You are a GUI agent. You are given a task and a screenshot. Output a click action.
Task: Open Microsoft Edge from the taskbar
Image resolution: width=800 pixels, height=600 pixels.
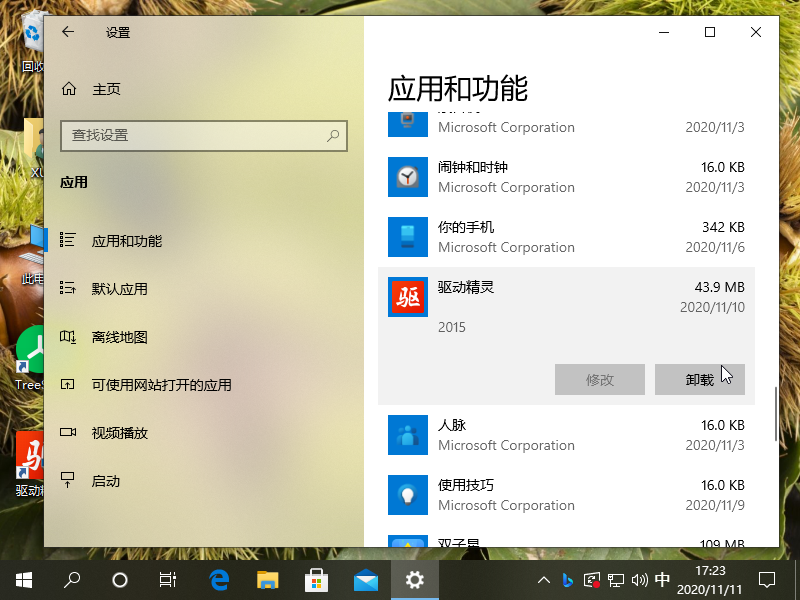[x=218, y=580]
